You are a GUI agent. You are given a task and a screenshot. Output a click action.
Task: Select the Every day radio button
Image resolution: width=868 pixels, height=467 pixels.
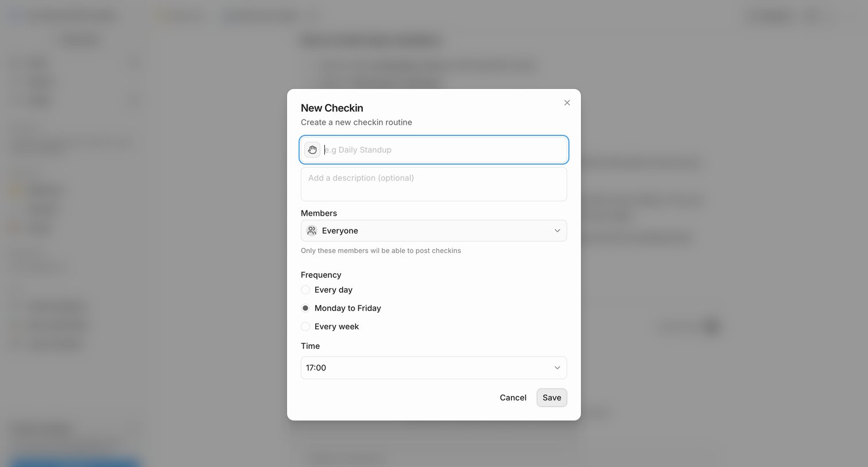tap(305, 290)
